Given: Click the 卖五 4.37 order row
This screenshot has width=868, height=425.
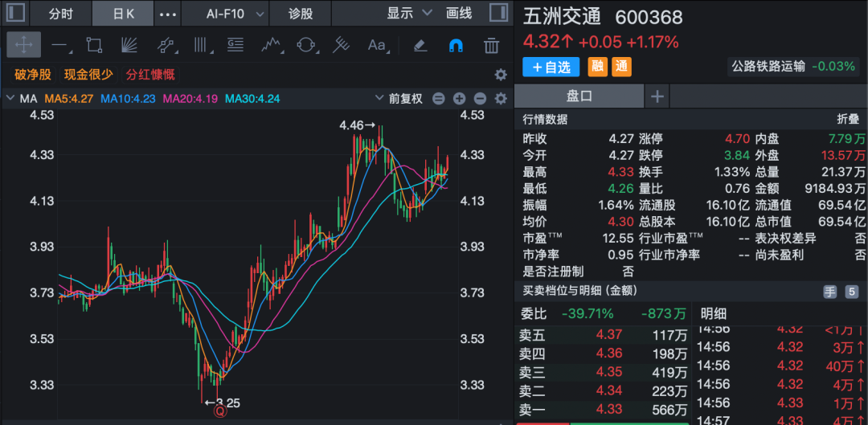Looking at the screenshot, I should [x=603, y=334].
